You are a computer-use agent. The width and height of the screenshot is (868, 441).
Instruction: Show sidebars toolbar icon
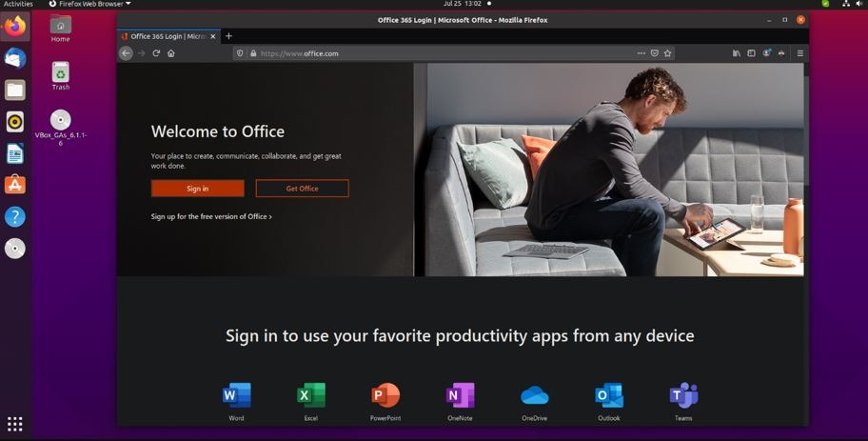click(x=751, y=53)
